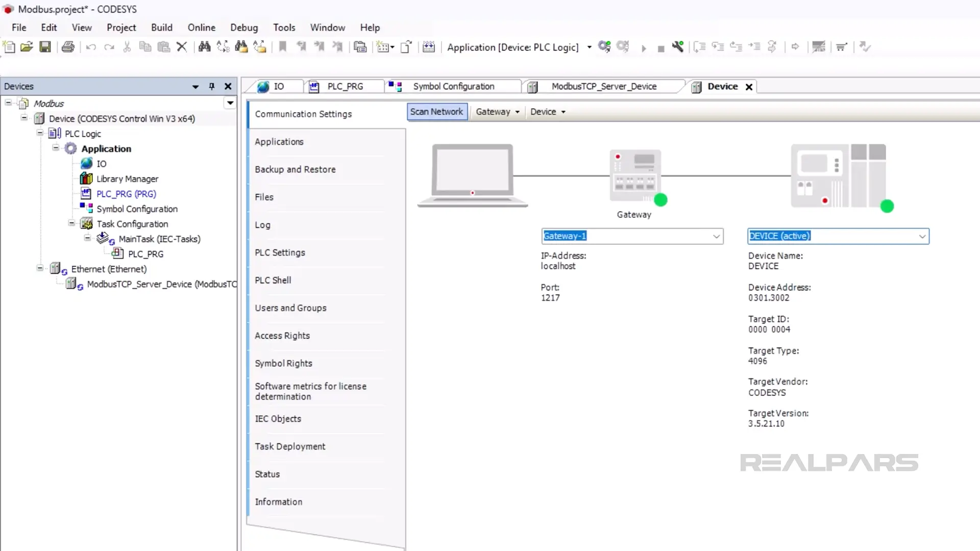Open the Gateway dropdown menu
This screenshot has height=551, width=980.
coord(498,111)
